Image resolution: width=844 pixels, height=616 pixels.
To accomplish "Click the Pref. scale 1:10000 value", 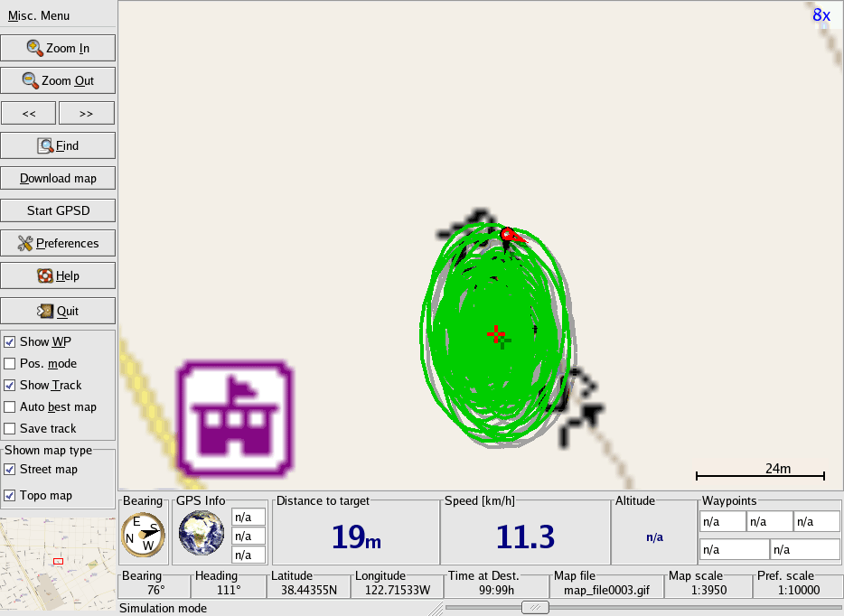I will tap(799, 590).
